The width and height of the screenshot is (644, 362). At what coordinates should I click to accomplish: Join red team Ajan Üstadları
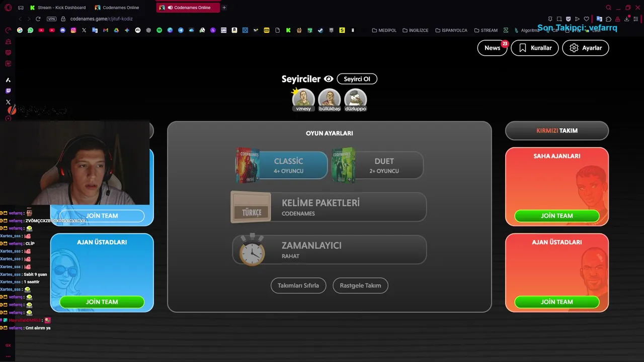point(557,302)
